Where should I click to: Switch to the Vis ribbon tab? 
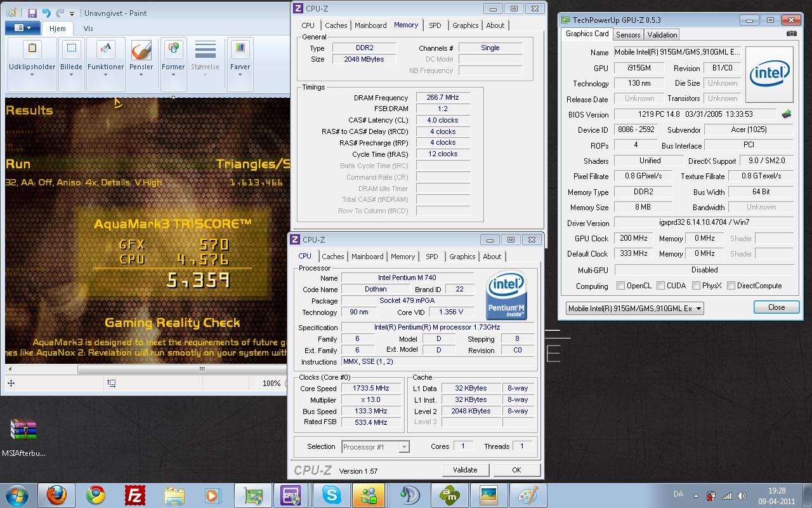click(88, 29)
